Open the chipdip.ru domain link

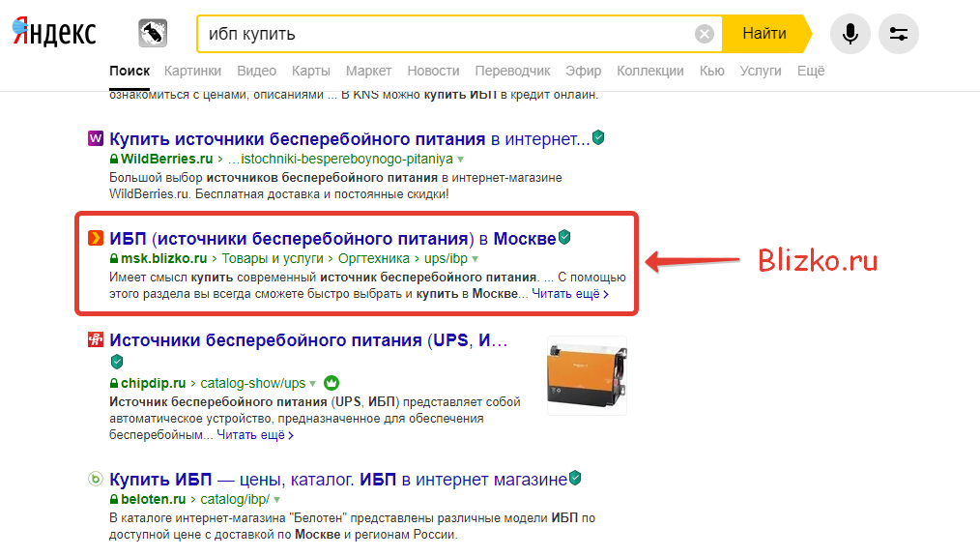(x=153, y=383)
